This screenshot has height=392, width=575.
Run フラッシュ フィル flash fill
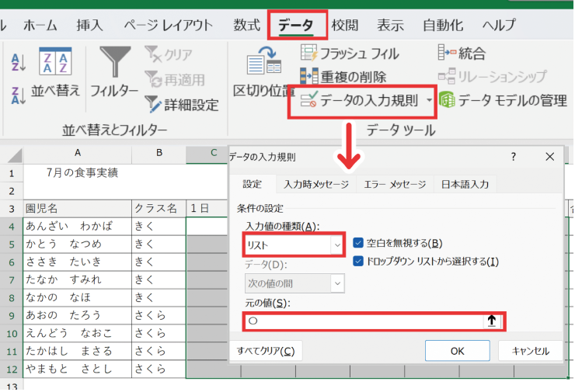click(x=349, y=54)
